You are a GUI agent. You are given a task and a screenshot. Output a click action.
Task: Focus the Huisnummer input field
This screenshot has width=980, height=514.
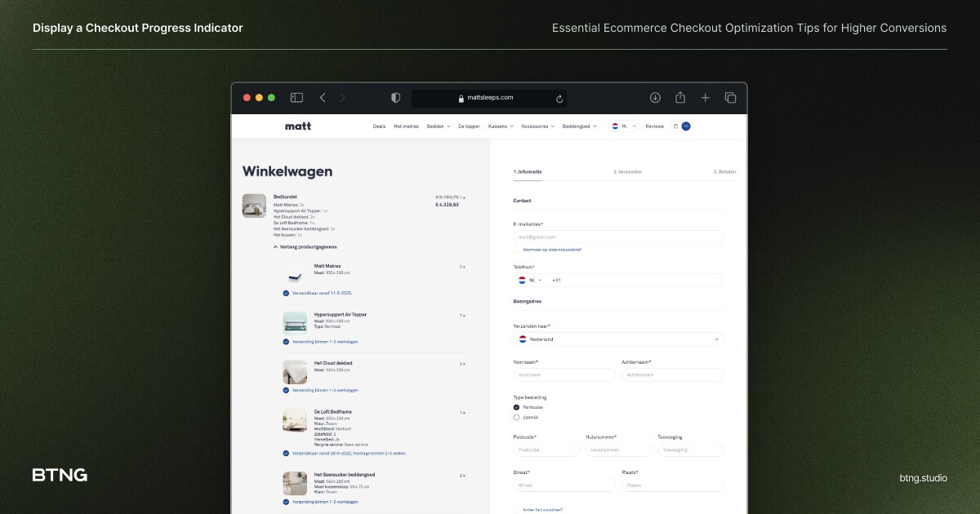click(x=618, y=450)
